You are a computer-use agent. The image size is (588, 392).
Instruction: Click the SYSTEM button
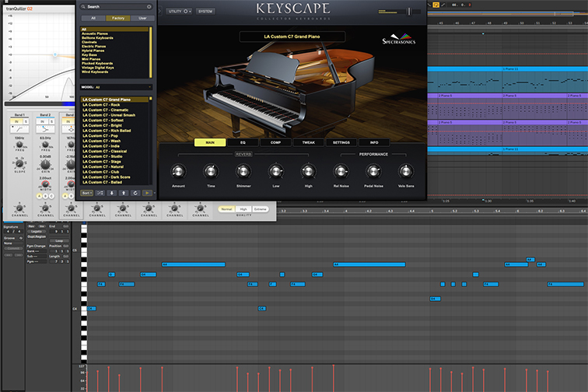point(205,11)
